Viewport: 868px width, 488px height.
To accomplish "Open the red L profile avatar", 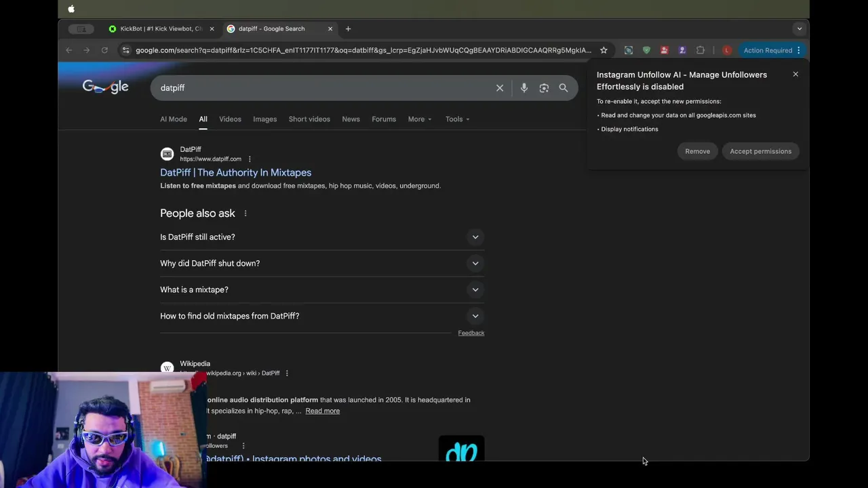I will click(x=727, y=50).
